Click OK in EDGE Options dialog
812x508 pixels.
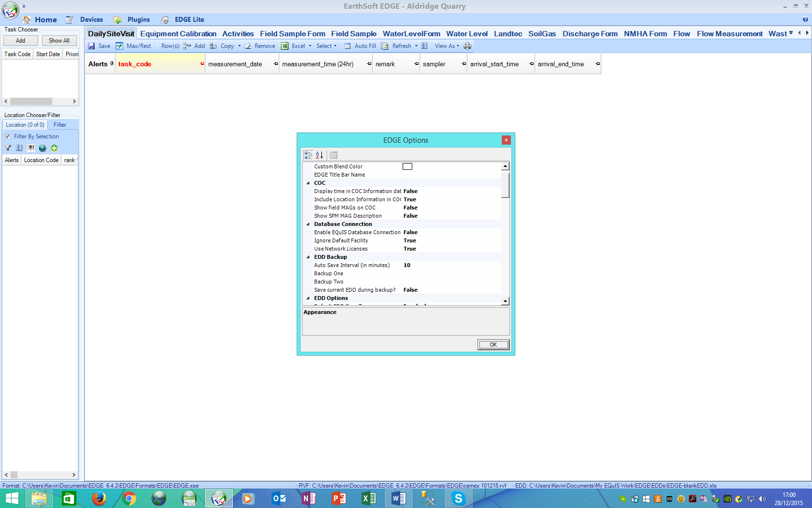pos(493,344)
